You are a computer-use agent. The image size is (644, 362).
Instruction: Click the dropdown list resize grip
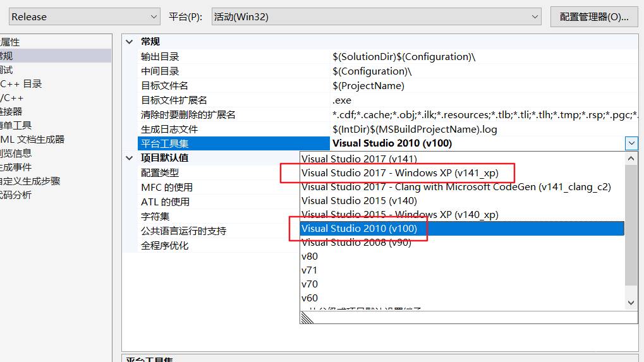tap(307, 318)
